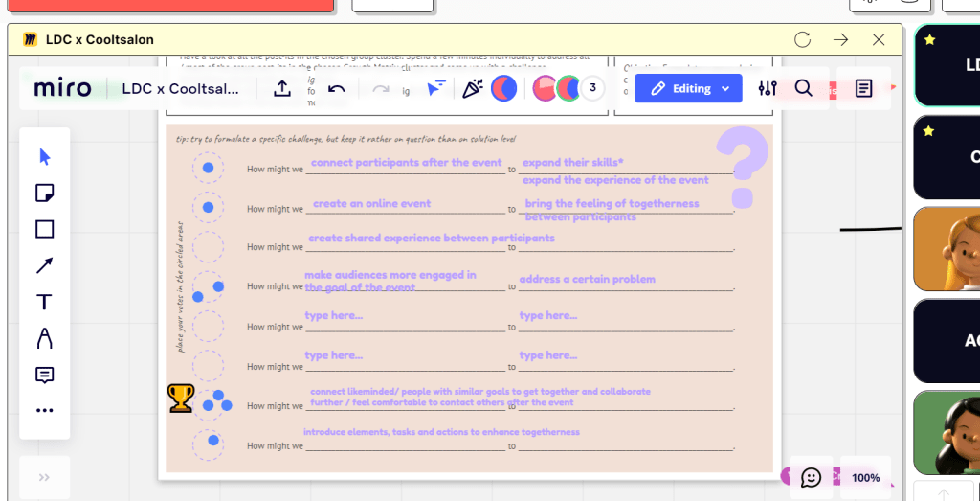Click the export board upload icon

point(282,89)
